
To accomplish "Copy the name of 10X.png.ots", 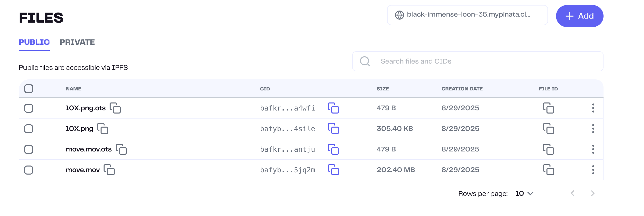I will pos(115,108).
